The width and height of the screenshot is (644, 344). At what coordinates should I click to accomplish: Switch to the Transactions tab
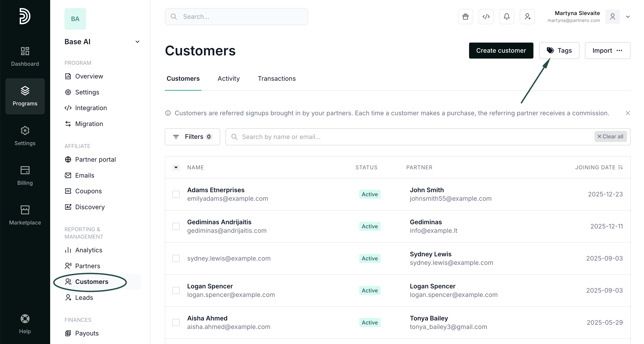coord(277,79)
